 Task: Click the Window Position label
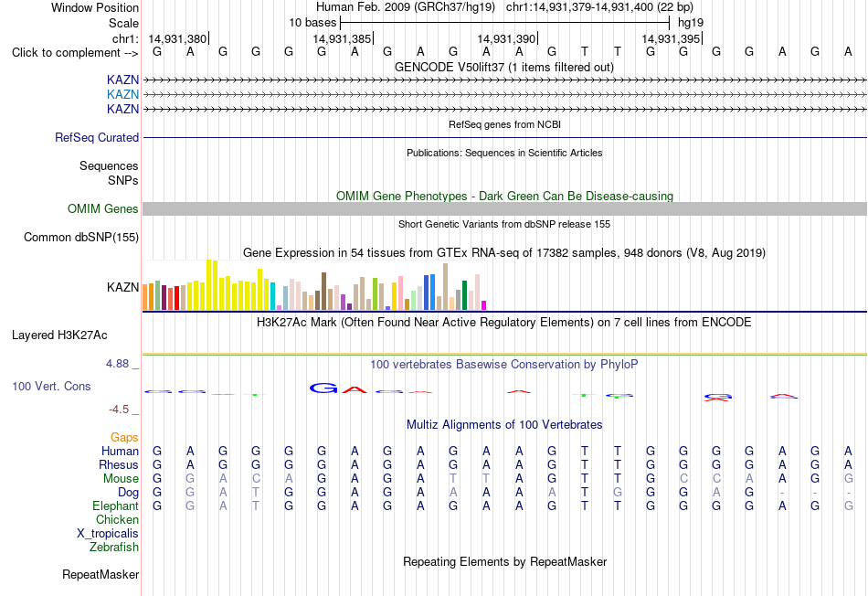(x=95, y=7)
